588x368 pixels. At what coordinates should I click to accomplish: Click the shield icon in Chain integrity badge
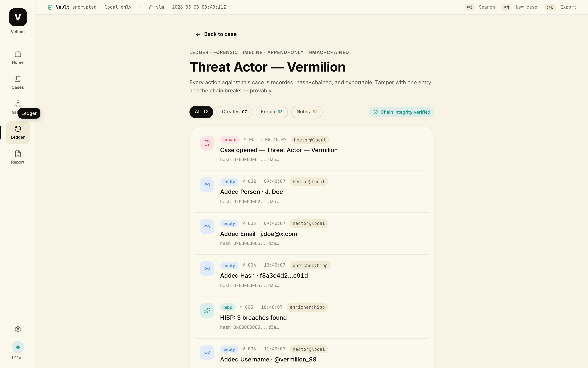[376, 112]
